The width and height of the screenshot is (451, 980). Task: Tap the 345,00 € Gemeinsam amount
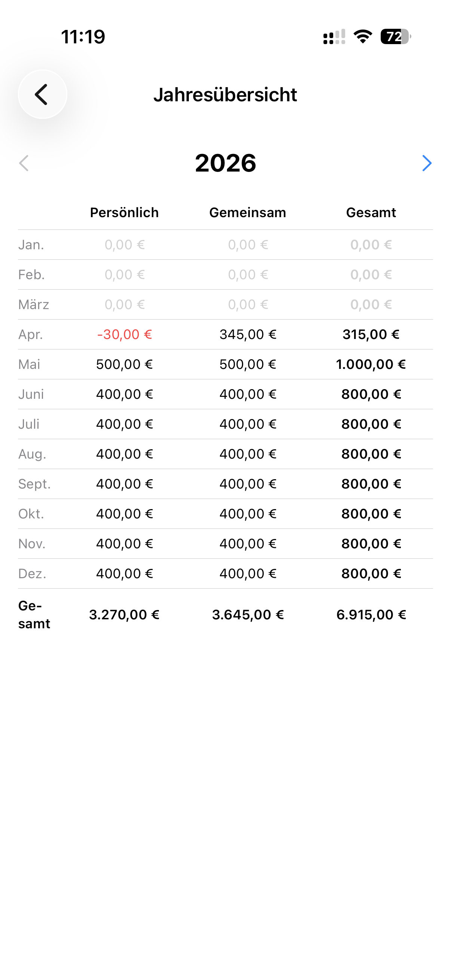tap(248, 335)
